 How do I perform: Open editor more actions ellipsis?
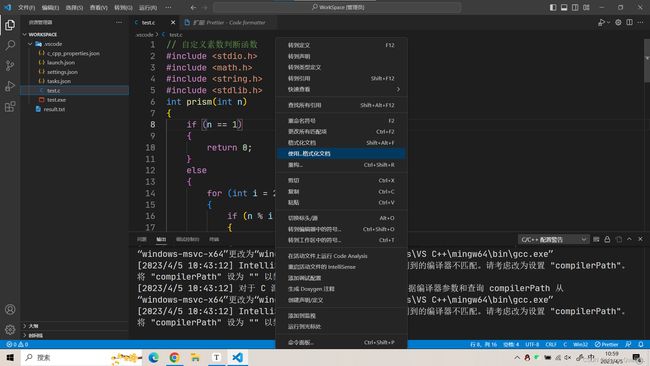coord(640,22)
